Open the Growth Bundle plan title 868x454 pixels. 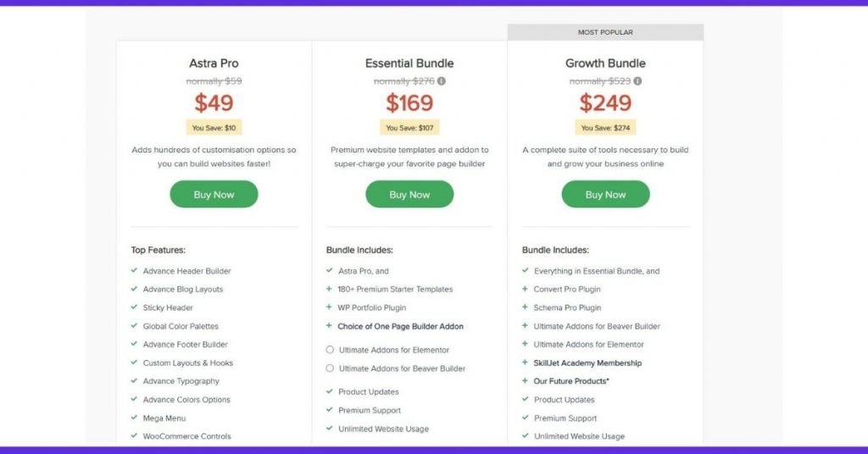(x=605, y=63)
